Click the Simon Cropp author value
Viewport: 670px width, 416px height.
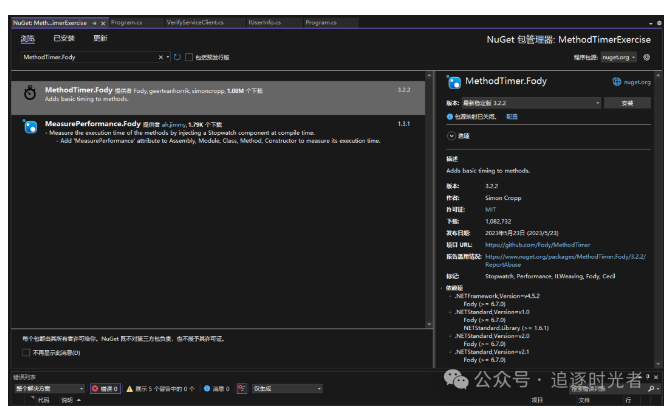pos(503,198)
